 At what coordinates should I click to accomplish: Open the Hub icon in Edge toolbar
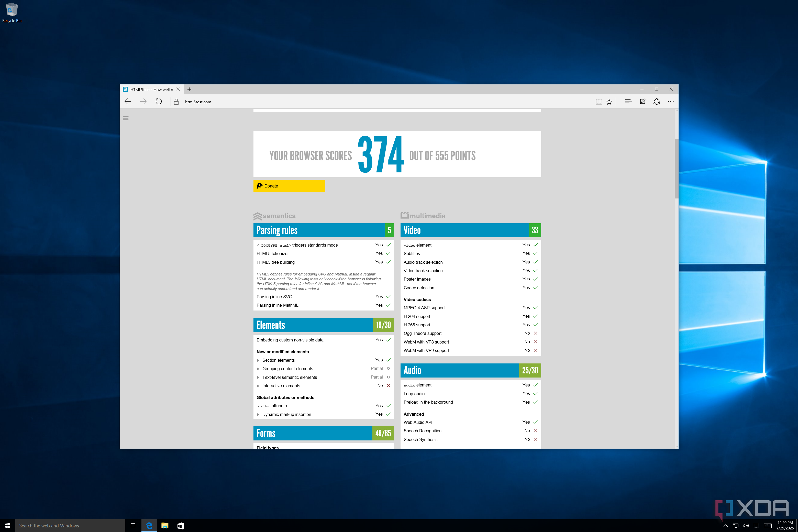point(628,102)
